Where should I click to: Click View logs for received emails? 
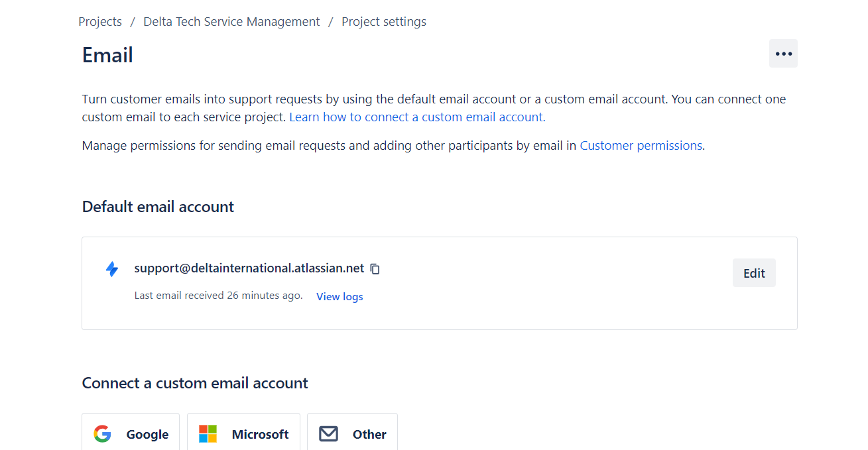[x=339, y=296]
